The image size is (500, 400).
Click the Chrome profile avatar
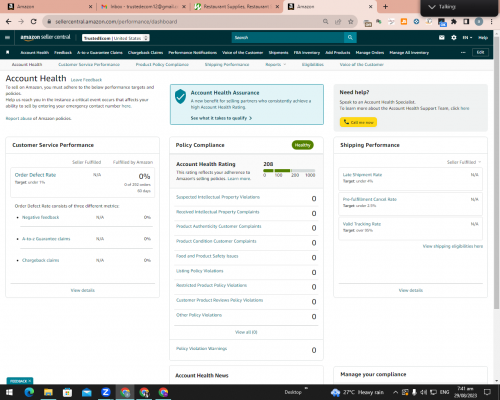tap(479, 22)
